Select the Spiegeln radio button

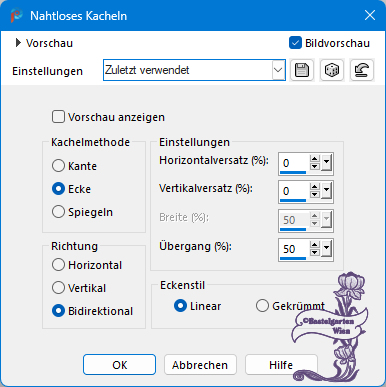click(x=58, y=212)
